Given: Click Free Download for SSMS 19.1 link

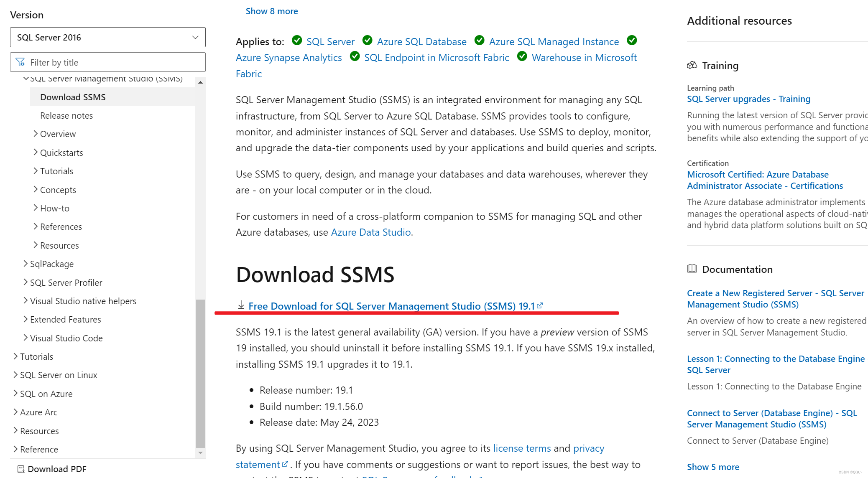Looking at the screenshot, I should pyautogui.click(x=392, y=306).
